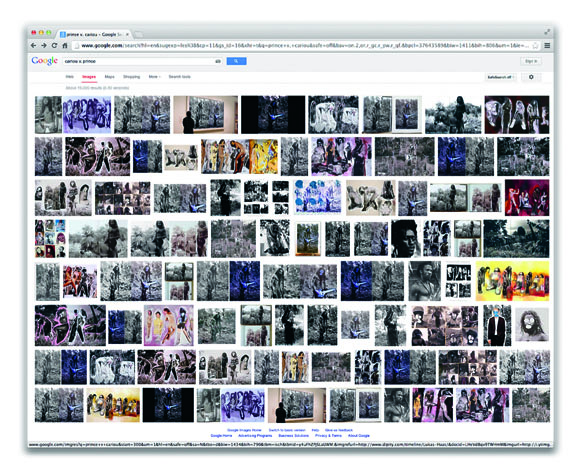Open Search tools options
The image size is (580, 474).
pyautogui.click(x=179, y=77)
